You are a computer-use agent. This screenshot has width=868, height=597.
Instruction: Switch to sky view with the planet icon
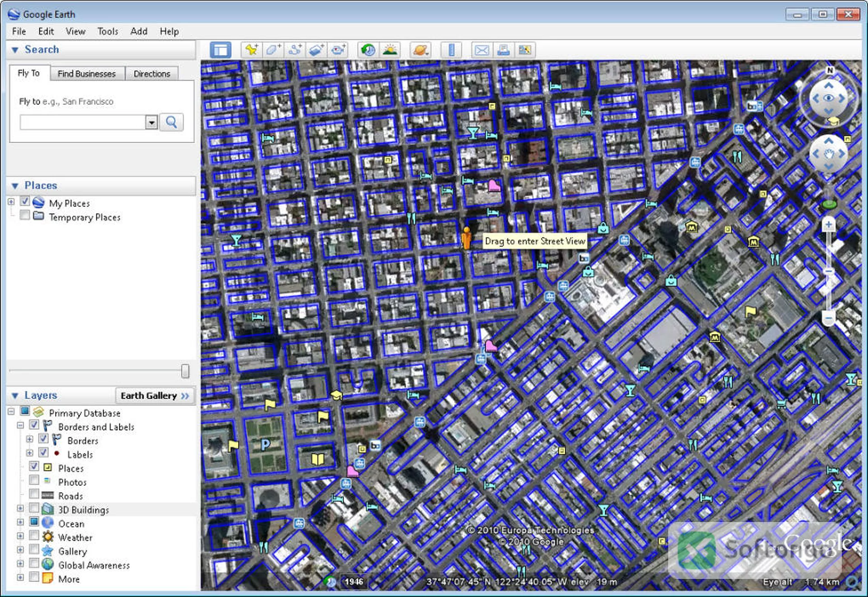point(420,50)
